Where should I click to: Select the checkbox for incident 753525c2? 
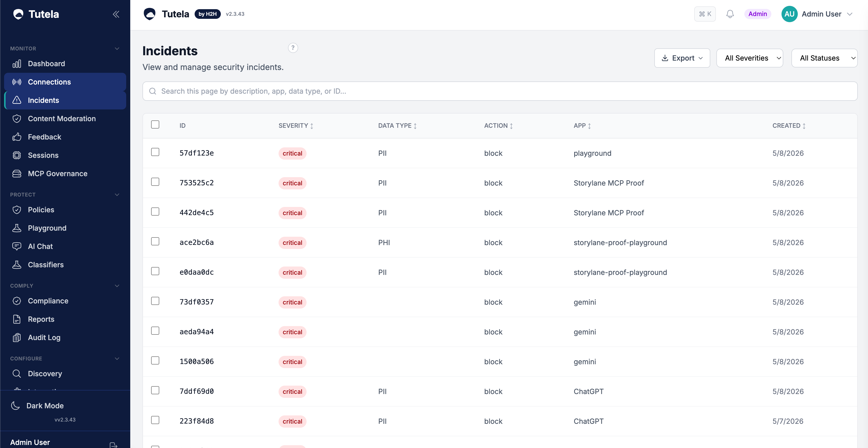(155, 182)
